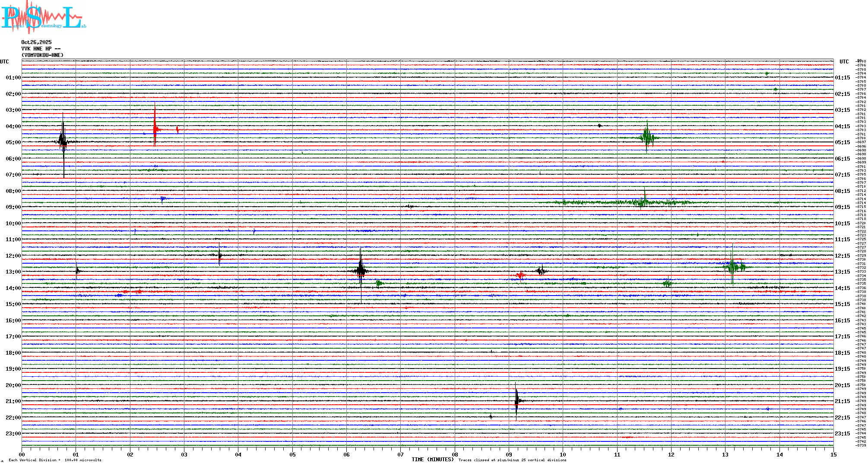The image size is (868, 466).
Task: Click the Each Vertical Division footer note
Action: click(55, 460)
